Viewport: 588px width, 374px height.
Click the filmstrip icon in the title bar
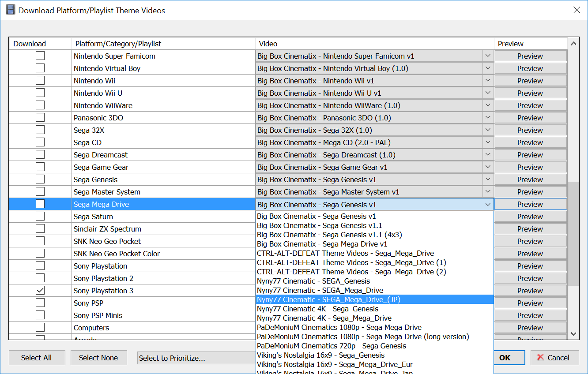click(x=10, y=10)
